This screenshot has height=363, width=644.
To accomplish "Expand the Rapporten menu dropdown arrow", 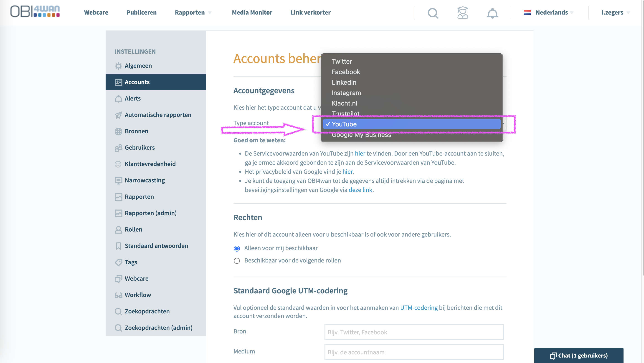I will pyautogui.click(x=210, y=13).
